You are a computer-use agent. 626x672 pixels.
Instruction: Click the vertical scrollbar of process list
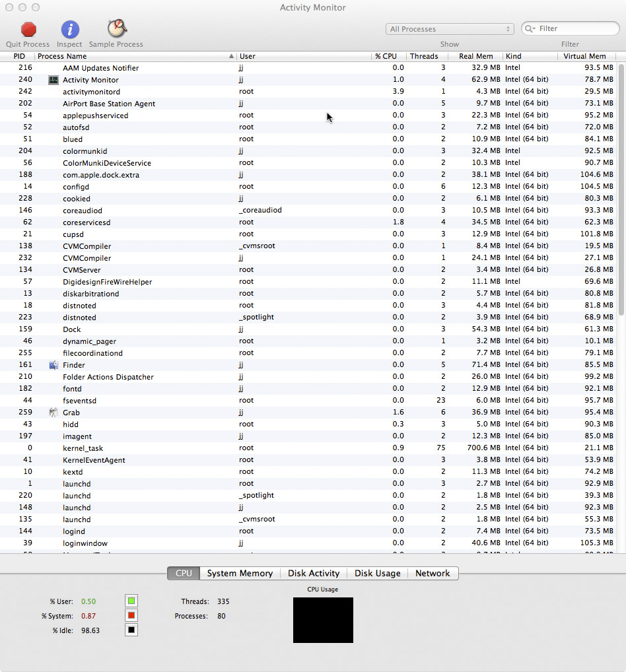tap(621, 191)
